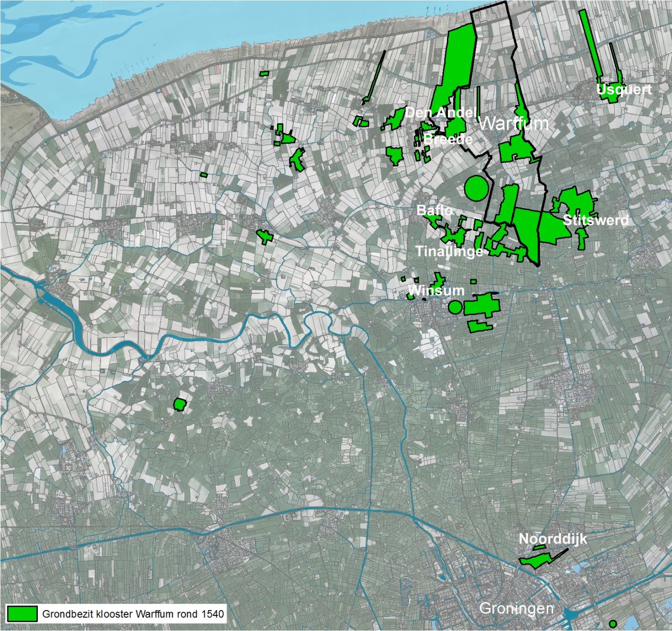This screenshot has height=631, width=672.
Task: Click the green legend color swatch
Action: (x=22, y=614)
